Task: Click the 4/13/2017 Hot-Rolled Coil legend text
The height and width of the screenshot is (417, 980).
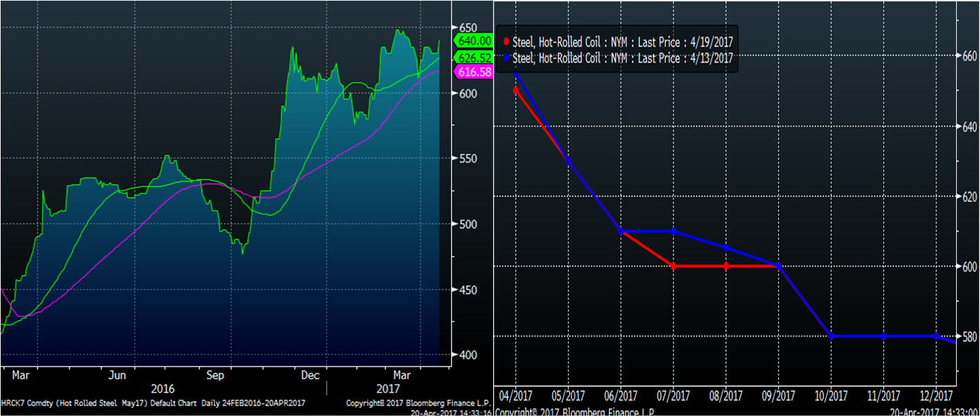Action: pyautogui.click(x=622, y=59)
